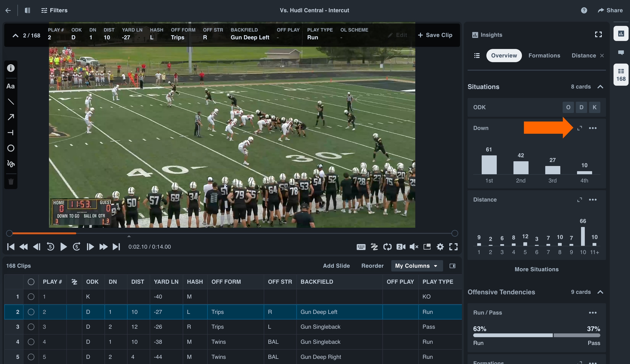Collapse the play data header chevron
630x364 pixels.
tap(16, 36)
